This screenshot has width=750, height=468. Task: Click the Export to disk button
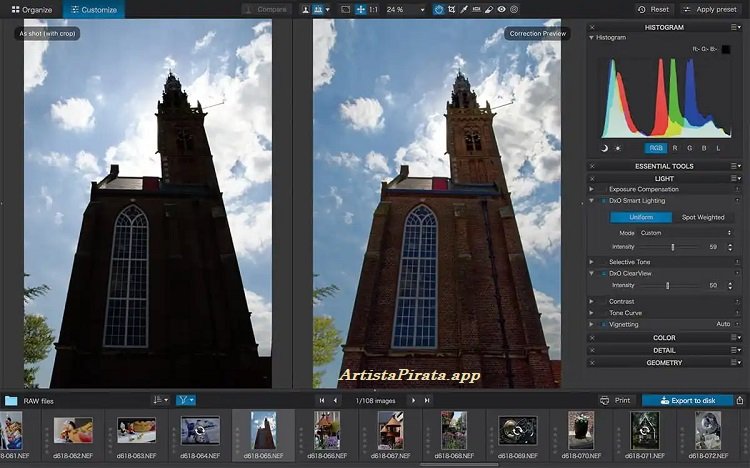(686, 400)
